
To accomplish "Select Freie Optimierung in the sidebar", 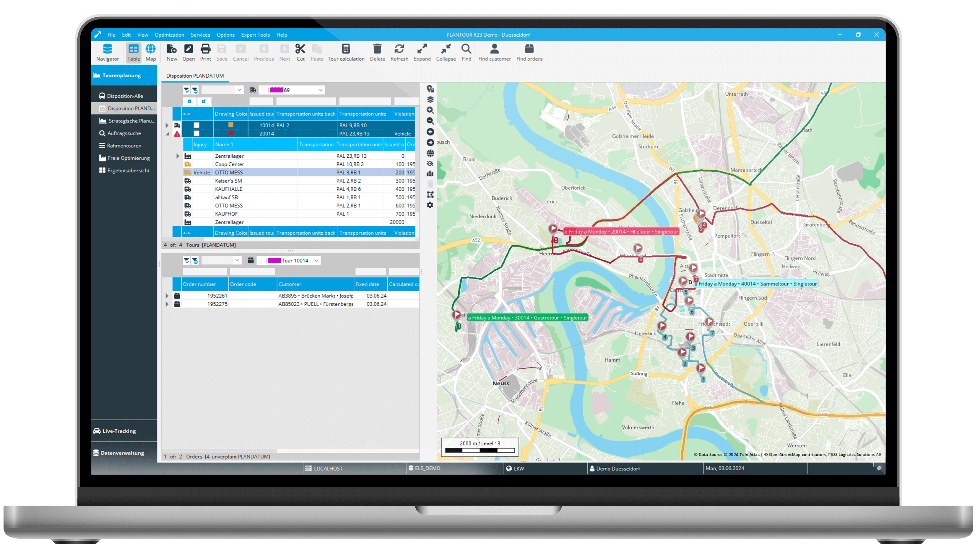I will coord(128,158).
